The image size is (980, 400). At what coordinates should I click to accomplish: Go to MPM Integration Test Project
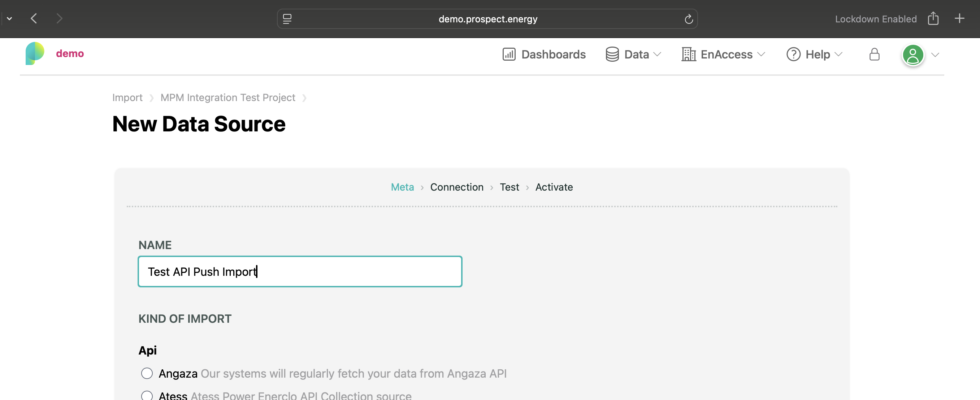pos(227,97)
